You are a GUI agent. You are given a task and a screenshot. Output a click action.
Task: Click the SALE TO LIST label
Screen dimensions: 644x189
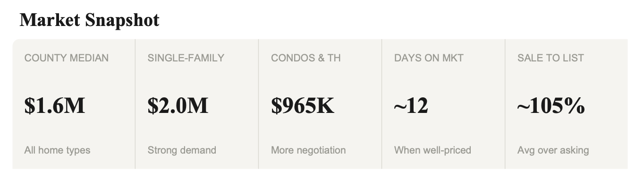pos(551,58)
